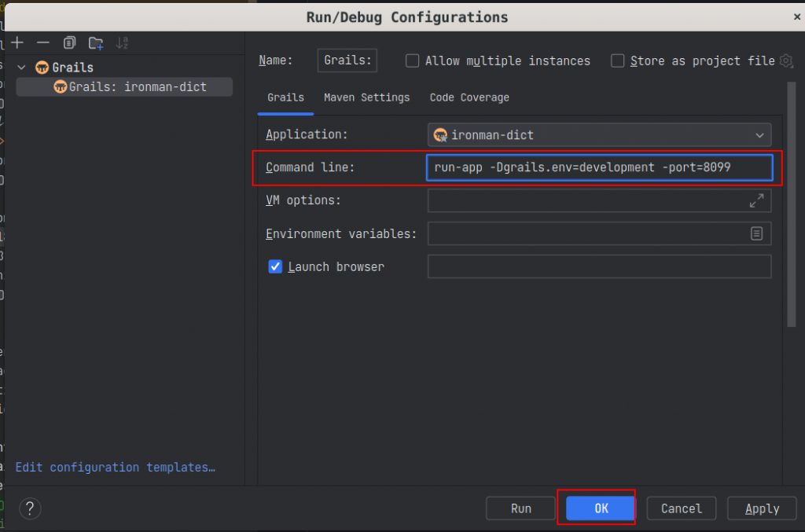Click the Command line input field
This screenshot has height=532, width=805.
599,167
